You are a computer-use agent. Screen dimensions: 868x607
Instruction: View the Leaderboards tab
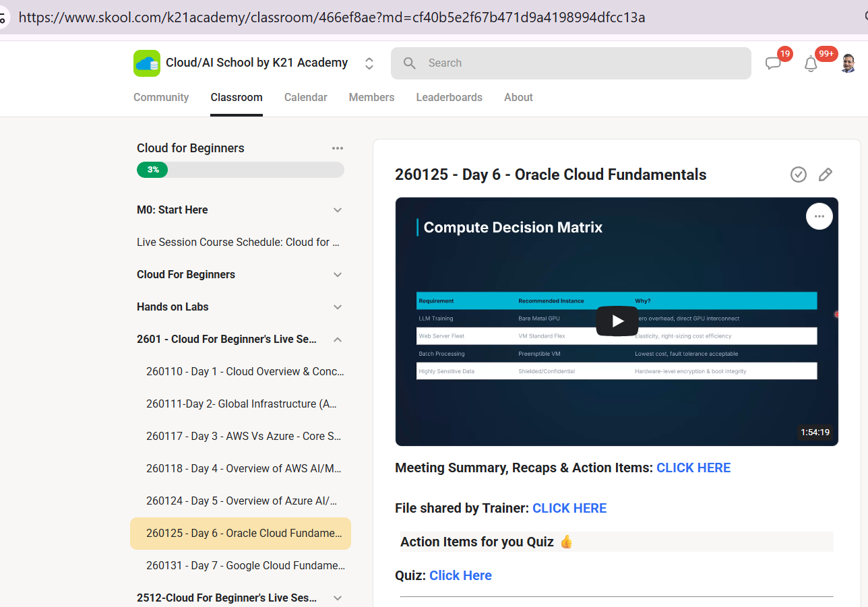[x=449, y=97]
